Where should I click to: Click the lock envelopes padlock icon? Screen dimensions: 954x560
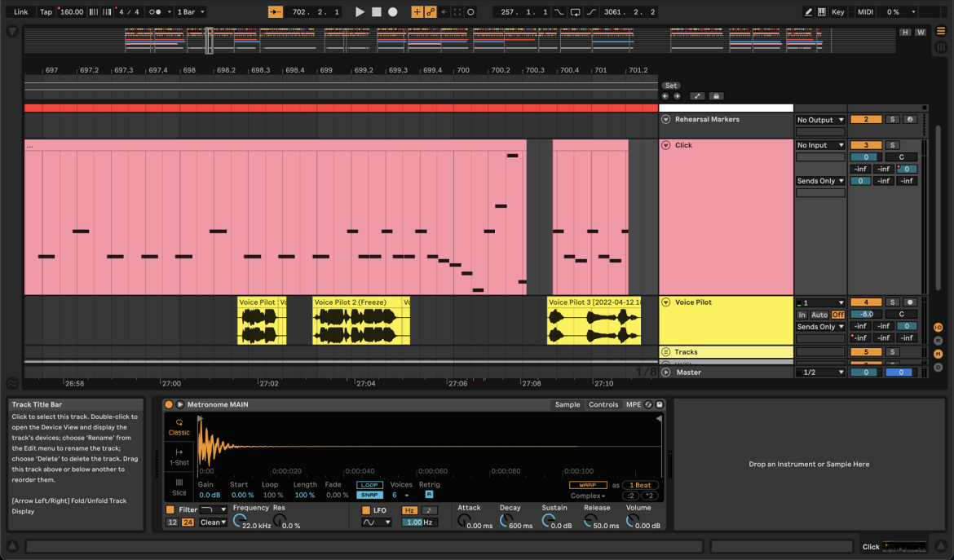[x=716, y=96]
